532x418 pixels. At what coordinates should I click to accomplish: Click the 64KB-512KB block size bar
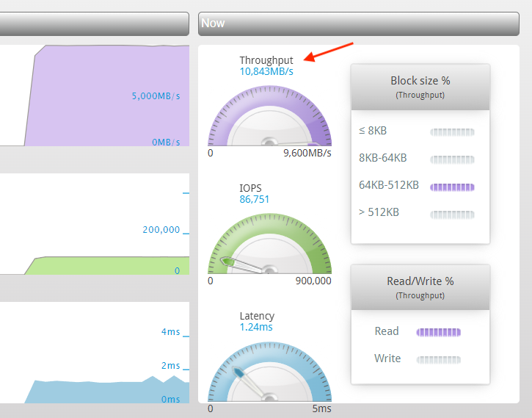[x=452, y=187]
